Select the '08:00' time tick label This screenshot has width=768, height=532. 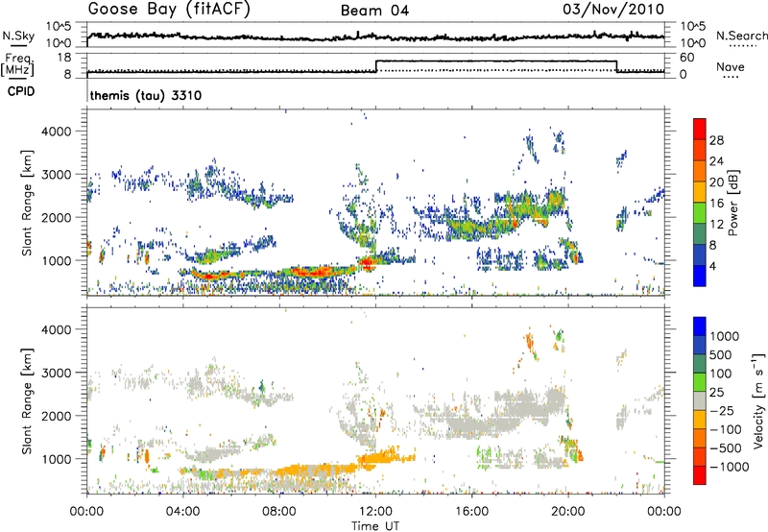(279, 512)
